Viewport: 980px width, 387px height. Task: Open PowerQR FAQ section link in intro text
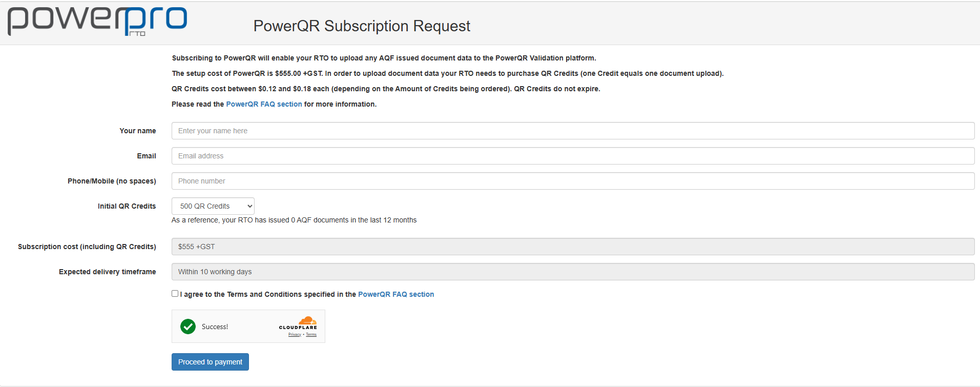[264, 104]
